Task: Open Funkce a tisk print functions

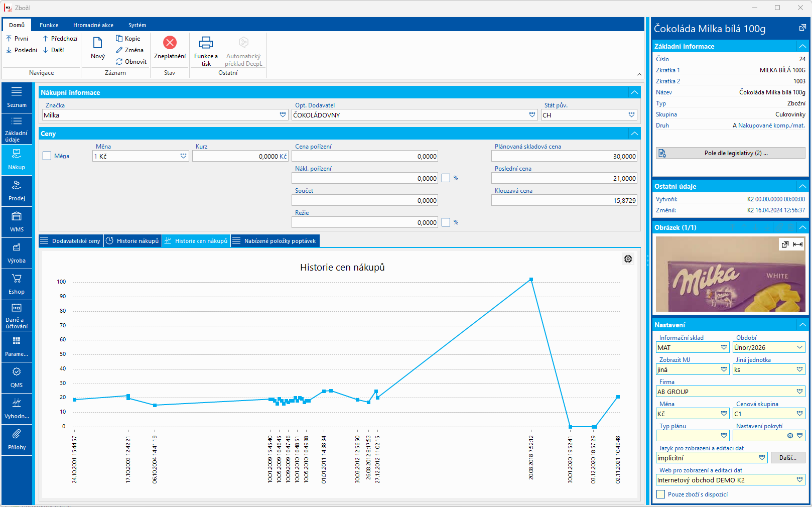Action: pyautogui.click(x=206, y=51)
